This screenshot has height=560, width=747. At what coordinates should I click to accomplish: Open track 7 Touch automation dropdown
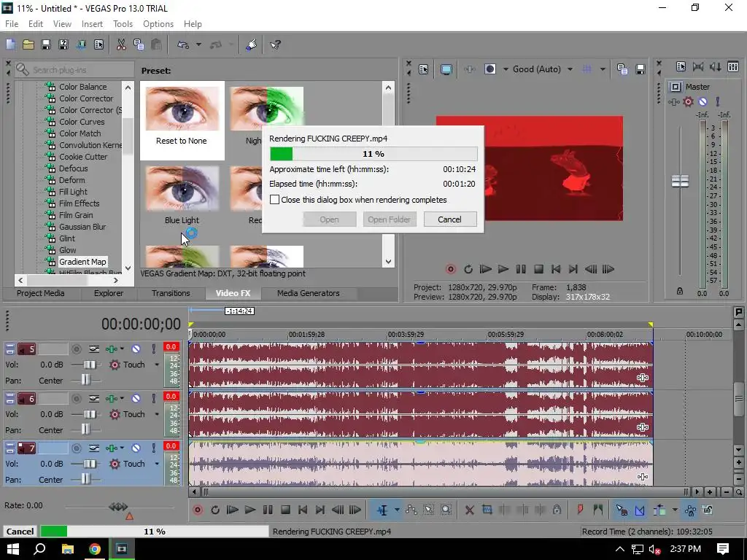[x=157, y=464]
